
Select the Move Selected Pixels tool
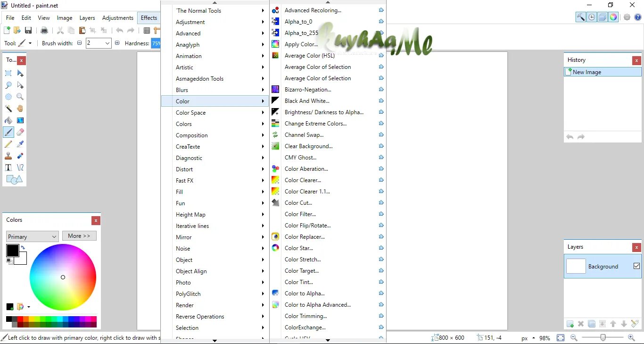click(20, 73)
